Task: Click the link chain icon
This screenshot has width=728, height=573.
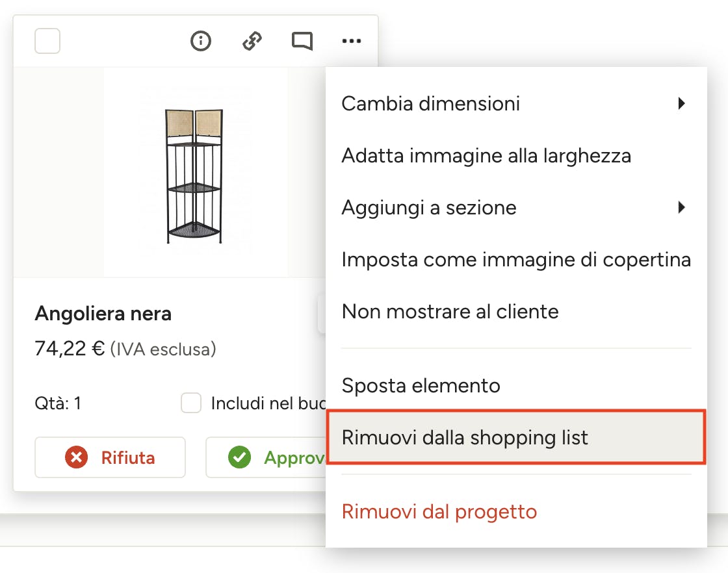Action: click(x=252, y=41)
